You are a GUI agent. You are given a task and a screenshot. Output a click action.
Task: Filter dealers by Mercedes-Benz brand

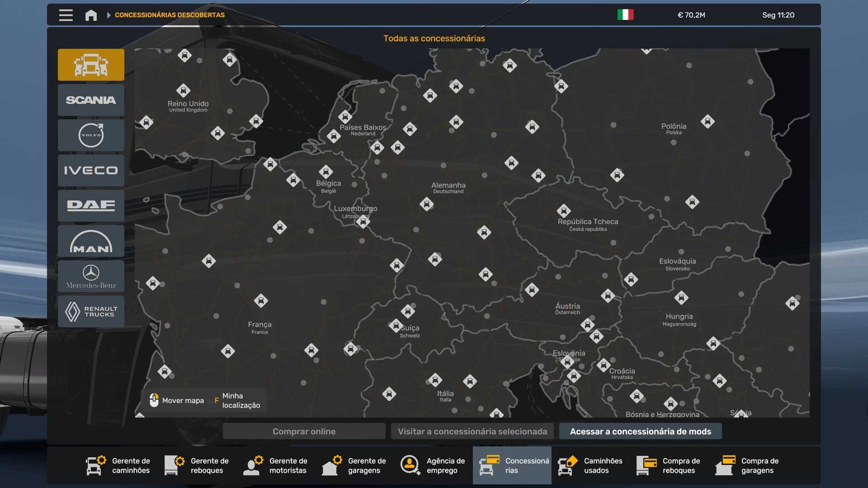tap(91, 276)
